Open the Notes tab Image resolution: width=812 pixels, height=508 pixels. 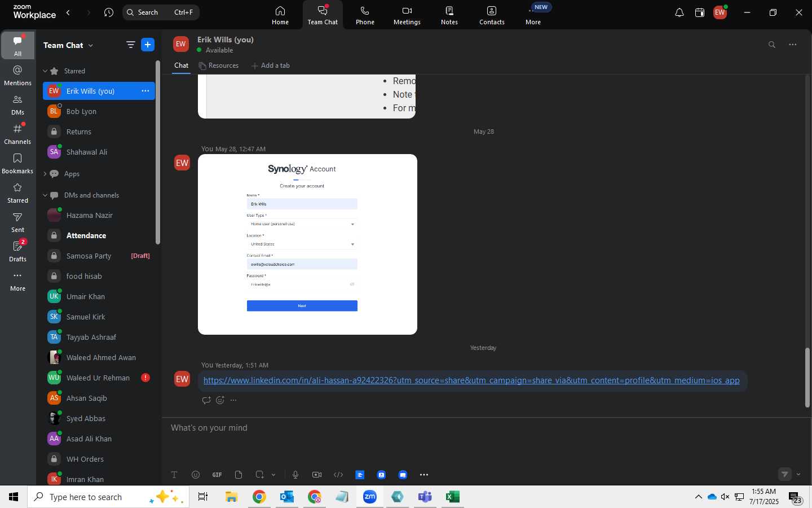pos(449,15)
